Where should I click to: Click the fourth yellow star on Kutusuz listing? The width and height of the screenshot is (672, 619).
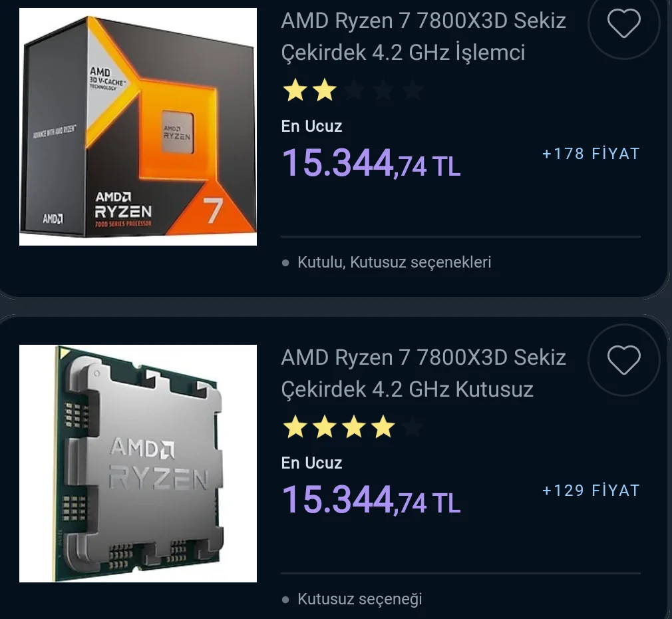click(383, 427)
